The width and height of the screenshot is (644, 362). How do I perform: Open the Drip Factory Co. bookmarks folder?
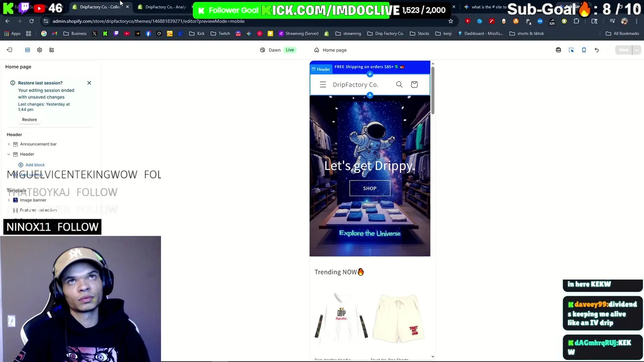pyautogui.click(x=385, y=34)
